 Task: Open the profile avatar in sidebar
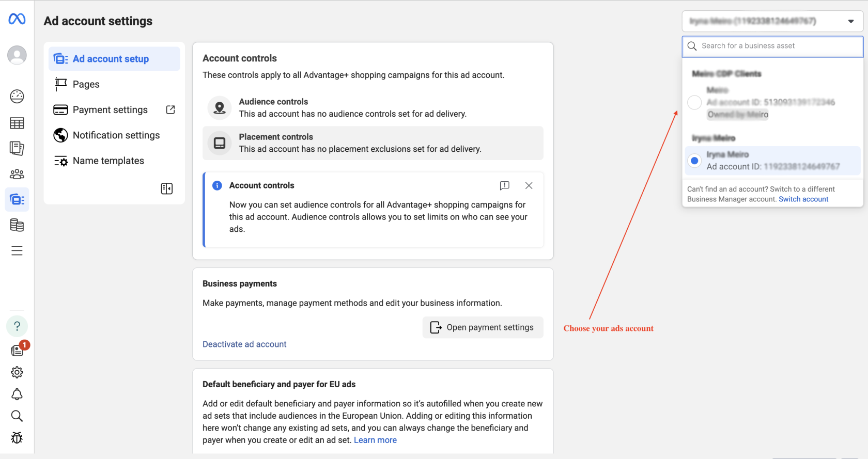click(17, 55)
